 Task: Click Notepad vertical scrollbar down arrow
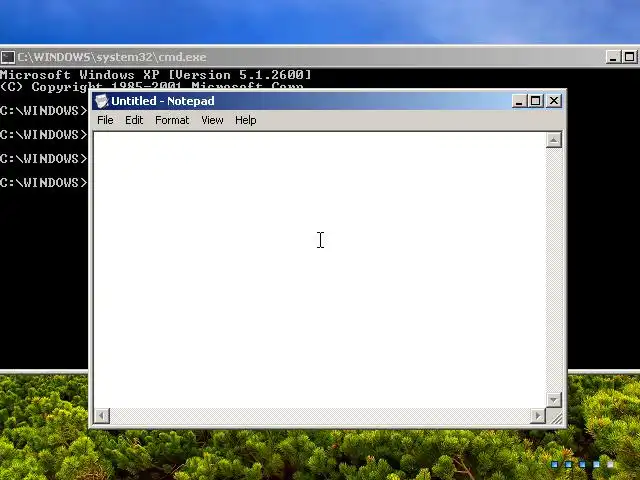tap(553, 400)
